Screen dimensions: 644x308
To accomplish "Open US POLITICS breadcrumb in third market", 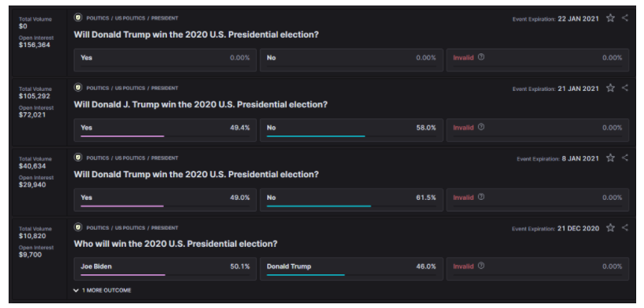I will [130, 158].
